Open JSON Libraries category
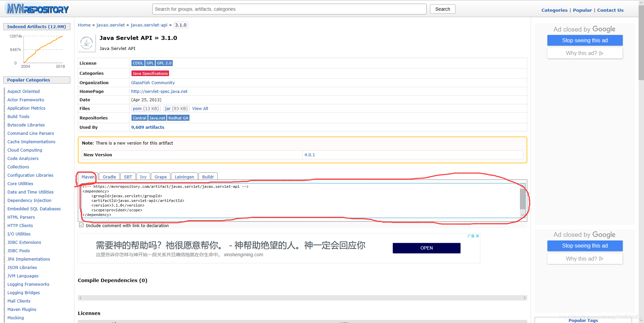Screen dimensions: 644x323 click(x=22, y=267)
